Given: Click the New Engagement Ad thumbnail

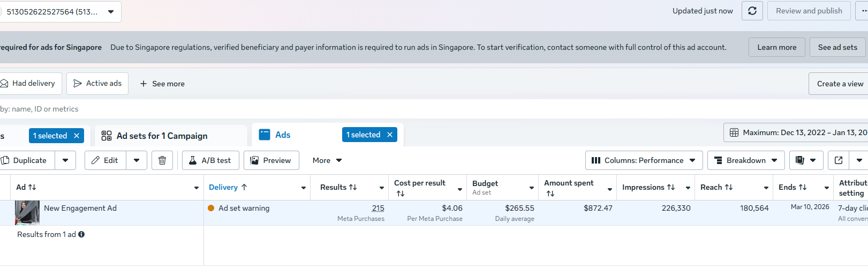Looking at the screenshot, I should tap(27, 212).
